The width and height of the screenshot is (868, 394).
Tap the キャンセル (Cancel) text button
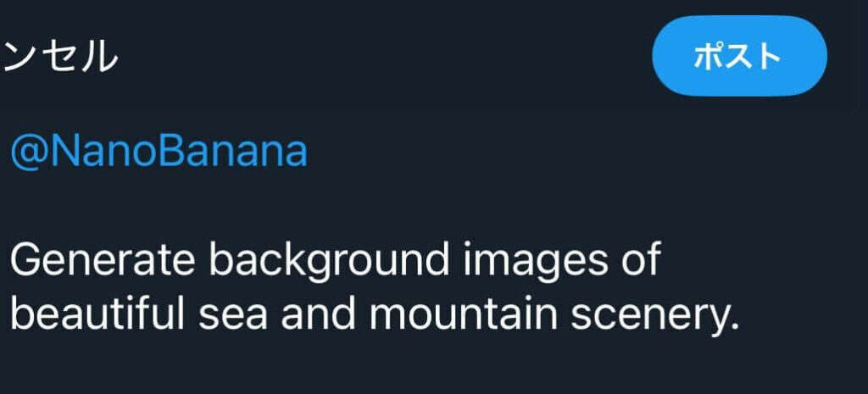tap(59, 57)
